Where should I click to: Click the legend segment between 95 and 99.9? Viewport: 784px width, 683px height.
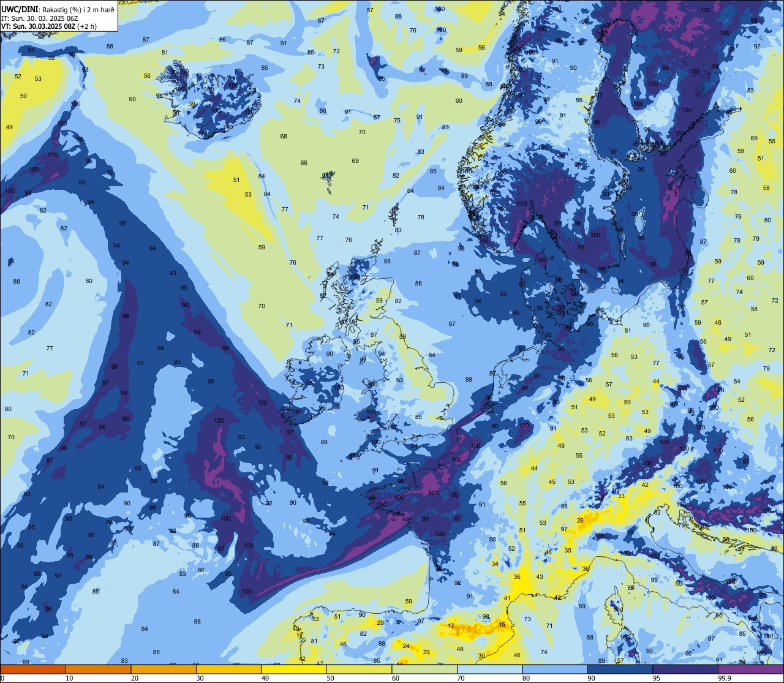tap(685, 669)
